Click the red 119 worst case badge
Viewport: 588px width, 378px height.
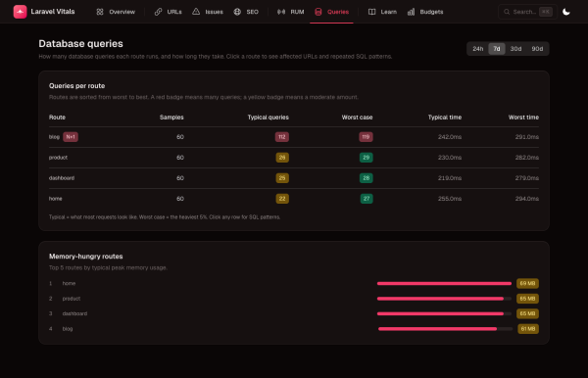coord(366,137)
